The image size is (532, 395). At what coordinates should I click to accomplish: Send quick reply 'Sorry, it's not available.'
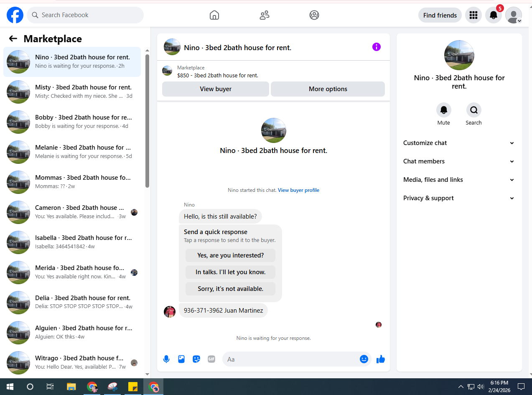tap(231, 289)
